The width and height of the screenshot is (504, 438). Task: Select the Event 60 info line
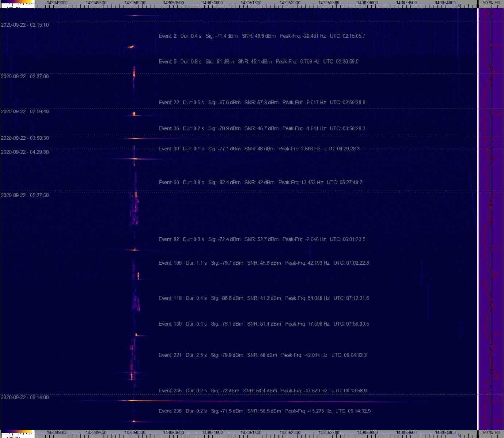260,182
